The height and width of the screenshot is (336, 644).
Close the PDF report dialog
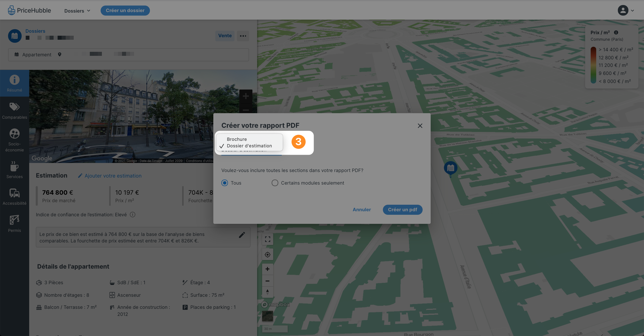coord(420,126)
